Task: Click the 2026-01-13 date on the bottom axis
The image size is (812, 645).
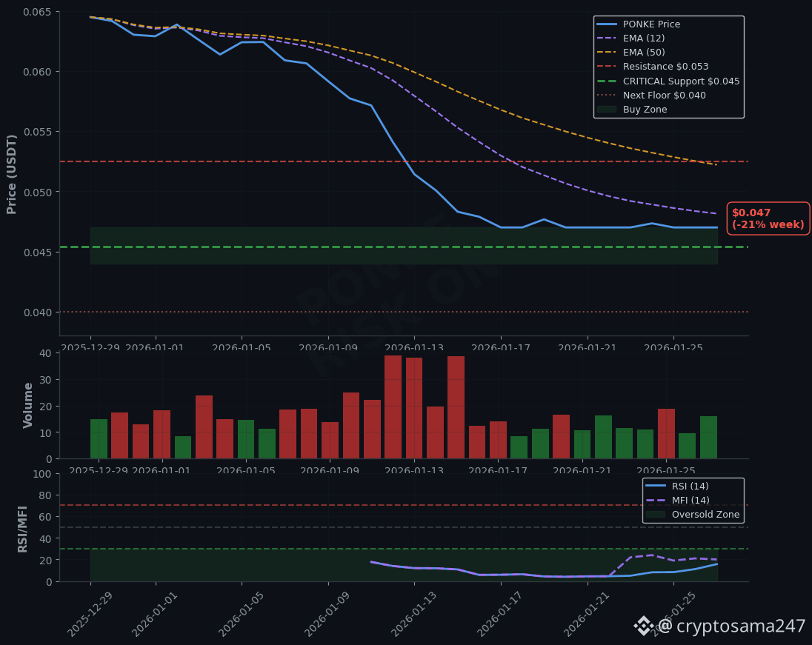Action: [x=413, y=615]
